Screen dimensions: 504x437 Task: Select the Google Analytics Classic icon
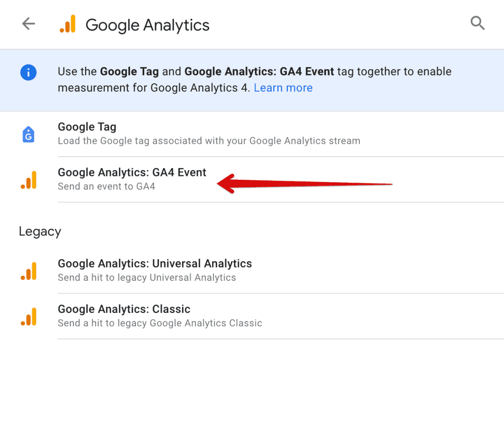pos(29,316)
